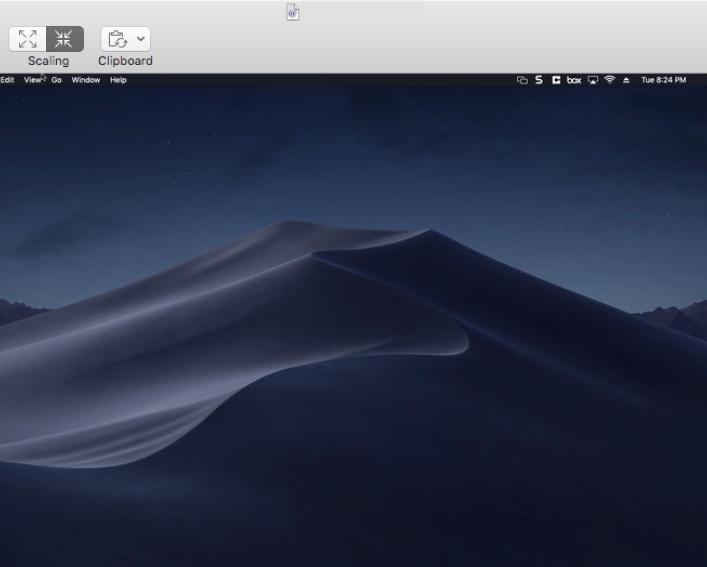This screenshot has width=707, height=567.
Task: Open the Wi-Fi status menu
Action: 610,80
